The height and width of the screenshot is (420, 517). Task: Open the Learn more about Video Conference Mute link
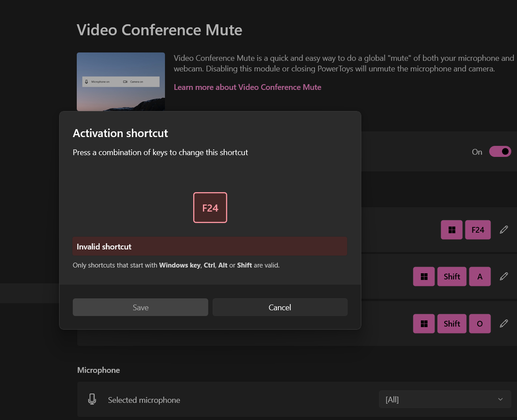coord(247,87)
